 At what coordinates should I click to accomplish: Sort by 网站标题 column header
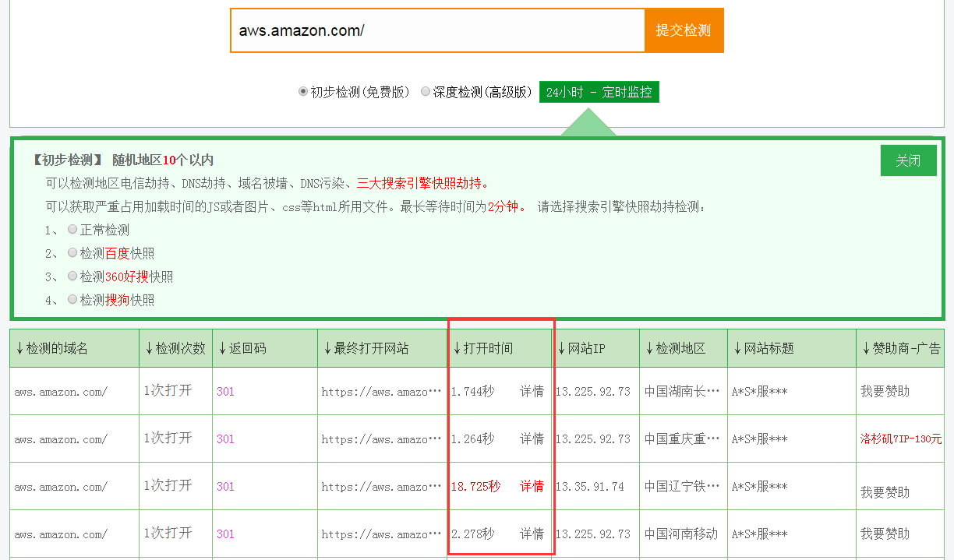click(791, 348)
